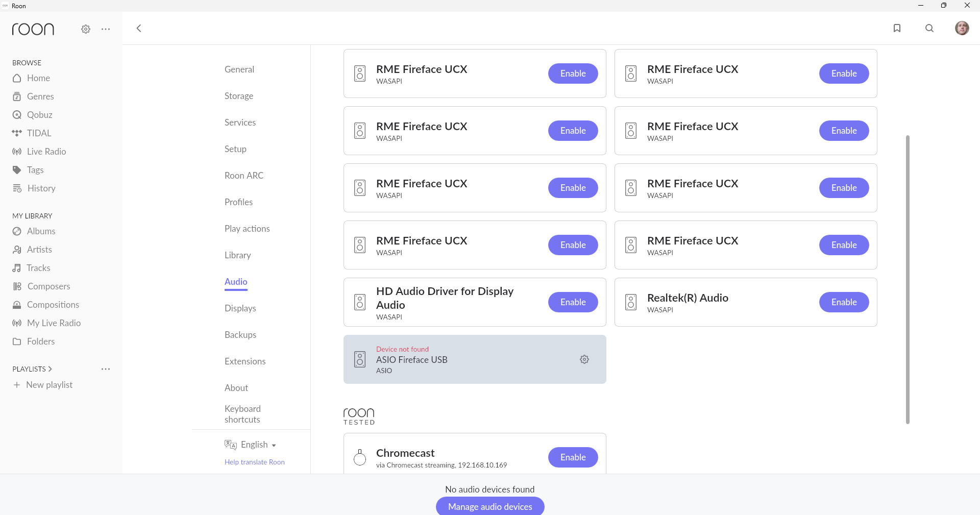Select the Storage settings tab

(239, 96)
